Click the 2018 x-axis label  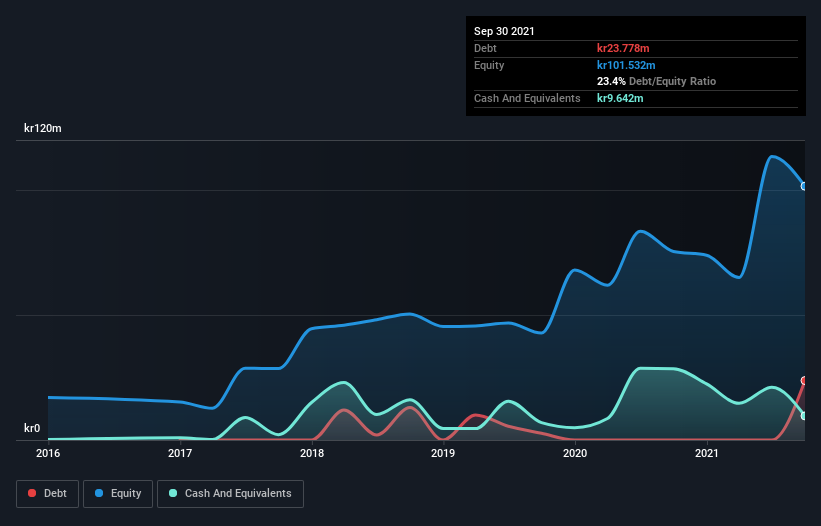pos(312,453)
